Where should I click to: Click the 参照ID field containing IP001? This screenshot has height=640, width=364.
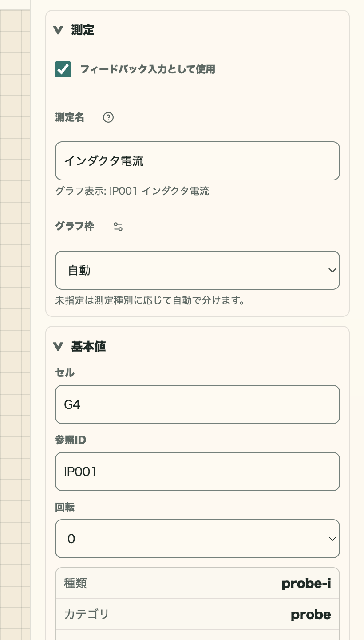pos(198,472)
